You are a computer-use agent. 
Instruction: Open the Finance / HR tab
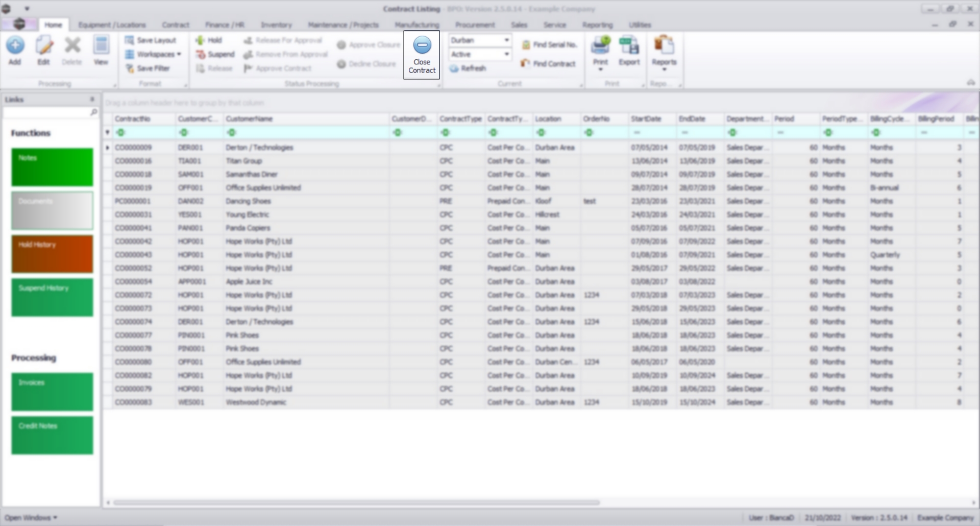pos(225,25)
